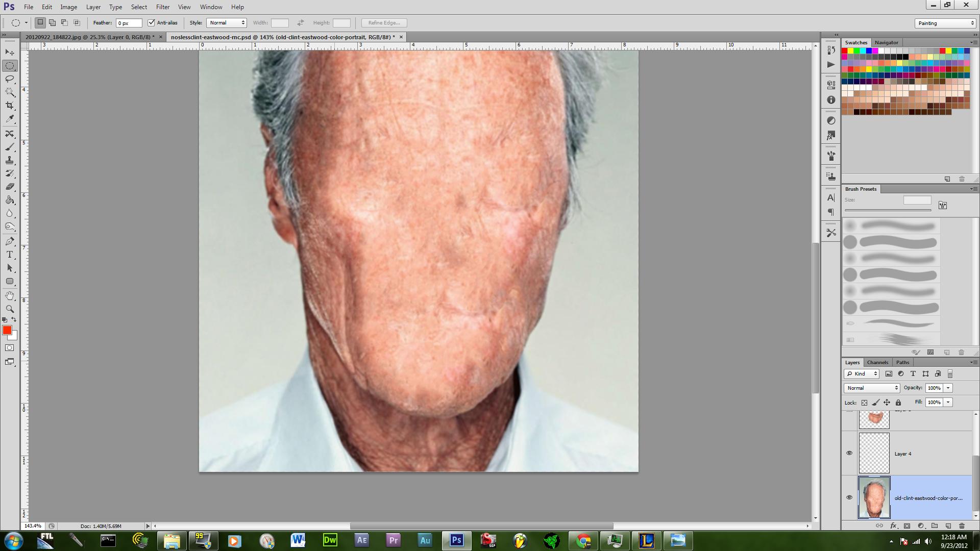Image resolution: width=980 pixels, height=551 pixels.
Task: Toggle Lock position for the layer
Action: 887,403
